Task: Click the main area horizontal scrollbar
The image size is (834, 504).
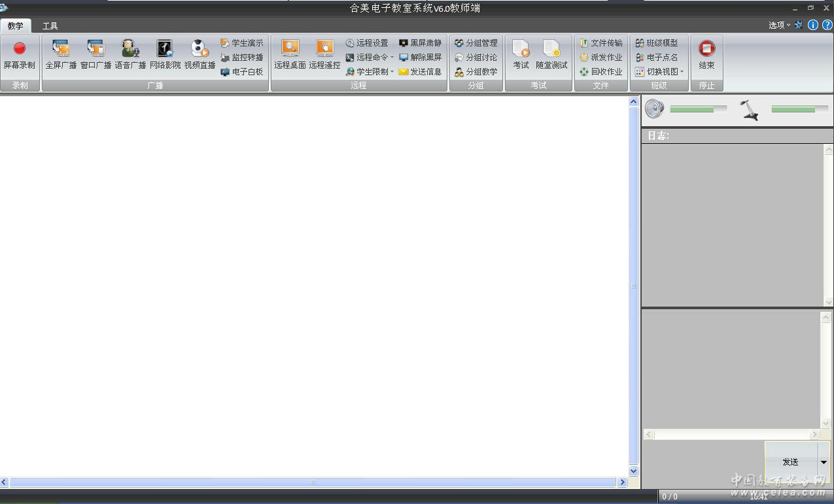Action: tap(312, 482)
